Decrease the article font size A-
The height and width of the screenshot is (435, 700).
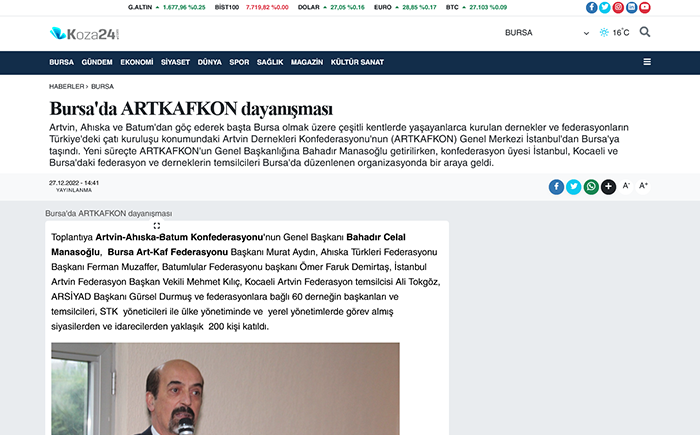point(626,186)
